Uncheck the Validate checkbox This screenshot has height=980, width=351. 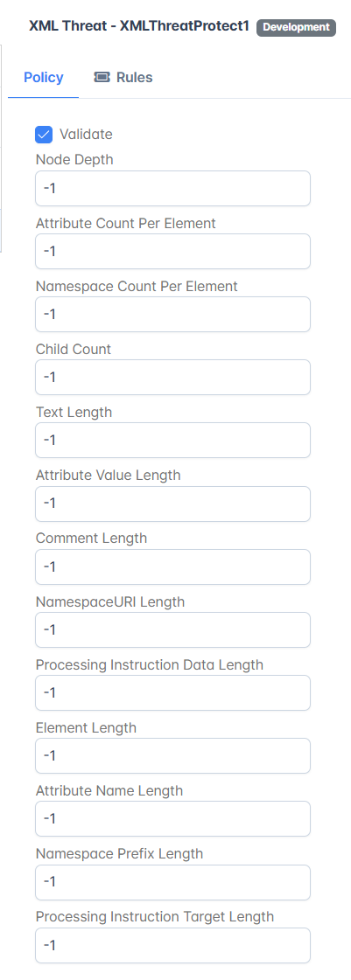click(44, 135)
